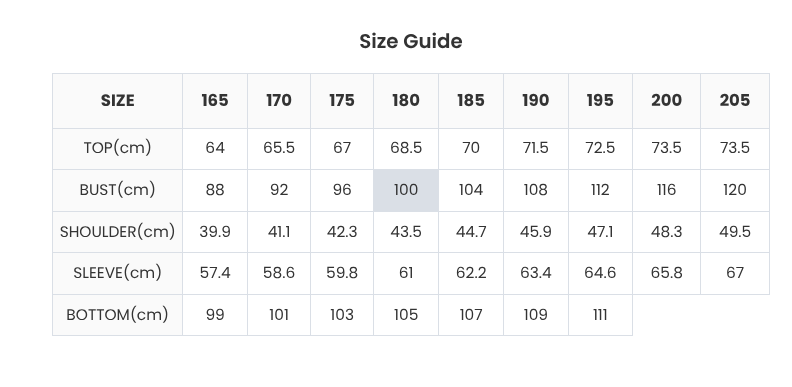Click the BOTTOM(cm) row label
Screen dimensions: 792x387
point(117,315)
